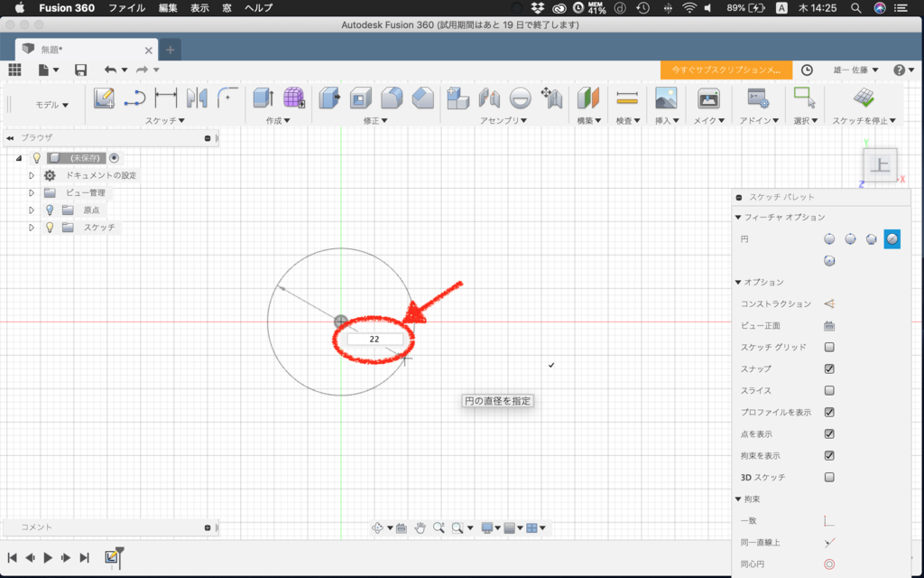Open the アセンブリ toolbar dropdown
This screenshot has width=924, height=578.
[x=504, y=120]
